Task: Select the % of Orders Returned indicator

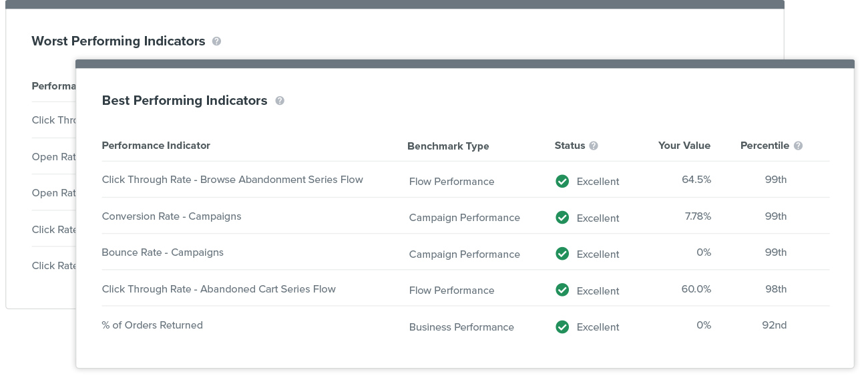Action: 152,325
